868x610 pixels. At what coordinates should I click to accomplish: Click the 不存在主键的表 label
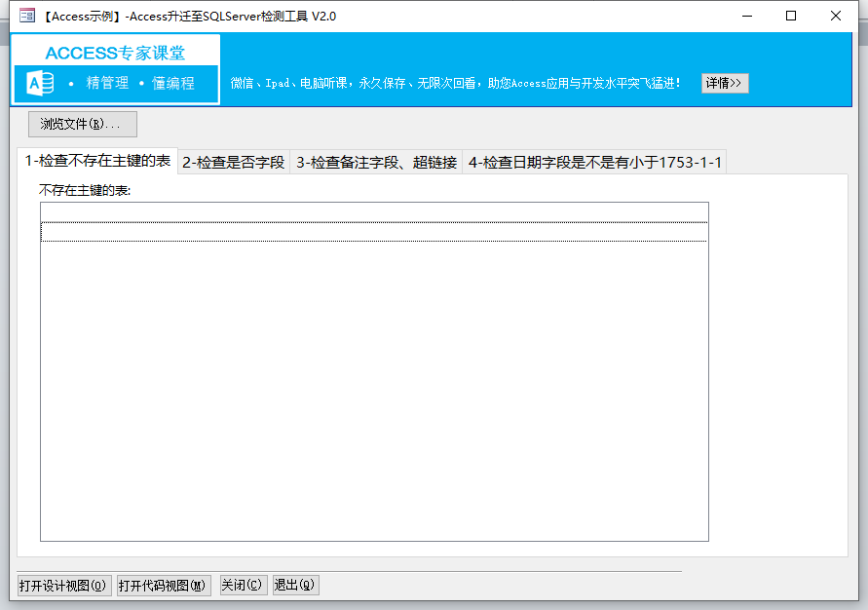85,190
